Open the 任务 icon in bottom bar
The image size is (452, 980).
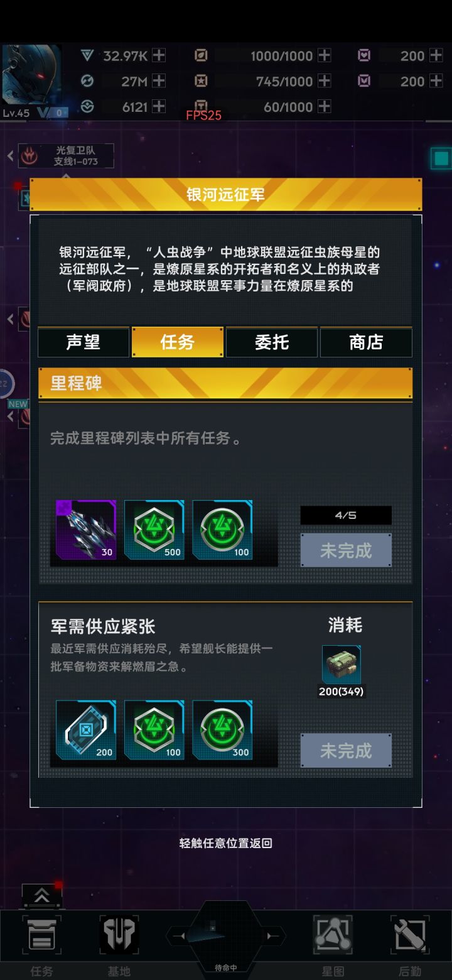41,935
